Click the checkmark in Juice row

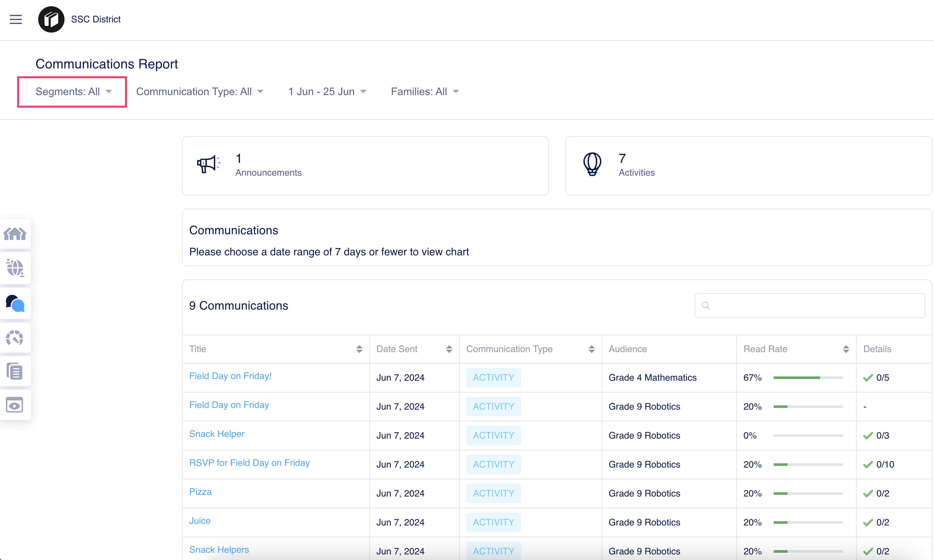868,522
